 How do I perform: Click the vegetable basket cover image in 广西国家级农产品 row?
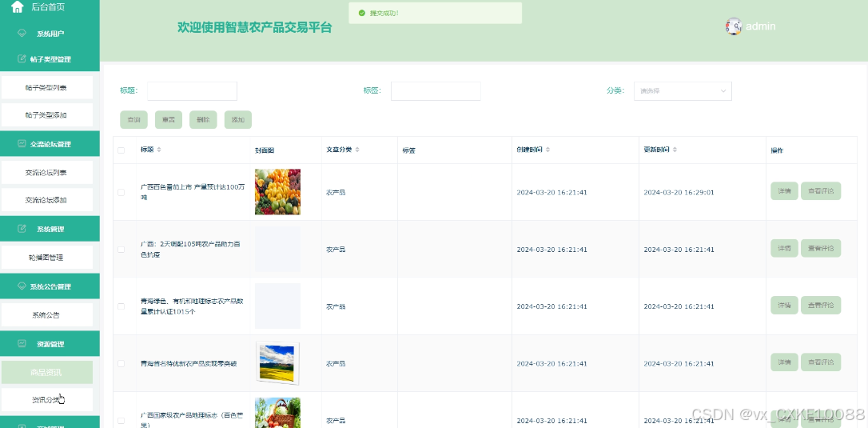pos(277,413)
